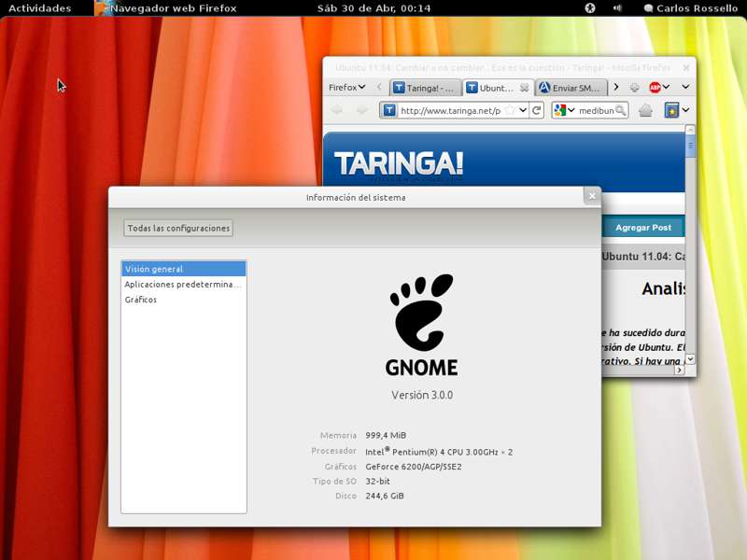The image size is (747, 560).
Task: Click the TARINGA! logo in Firefox
Action: click(399, 164)
